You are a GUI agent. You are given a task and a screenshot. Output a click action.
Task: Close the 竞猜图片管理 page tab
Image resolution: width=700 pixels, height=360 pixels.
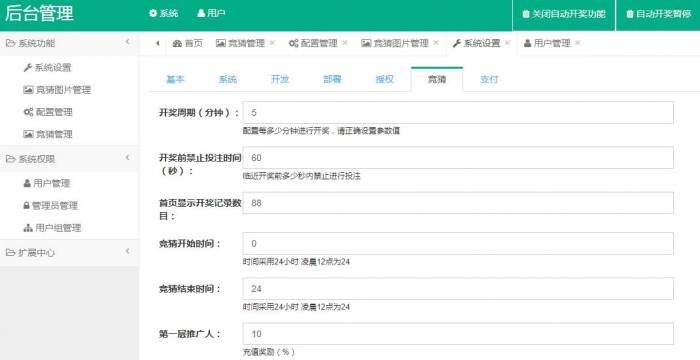point(436,43)
